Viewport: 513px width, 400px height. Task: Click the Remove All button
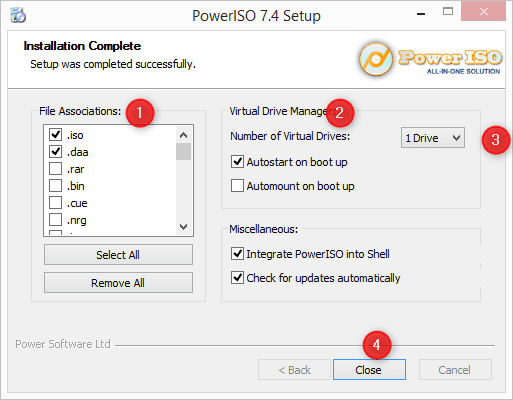[118, 283]
